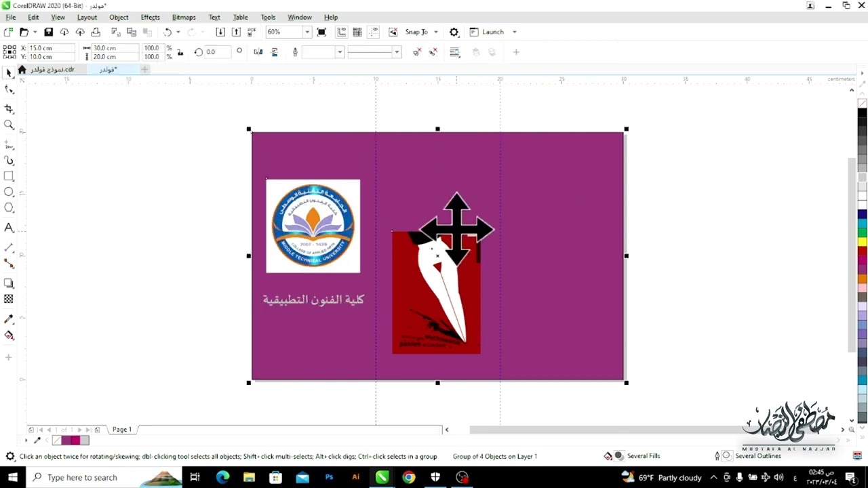Image resolution: width=868 pixels, height=488 pixels.
Task: Select the Shape tool
Action: pyautogui.click(x=9, y=90)
